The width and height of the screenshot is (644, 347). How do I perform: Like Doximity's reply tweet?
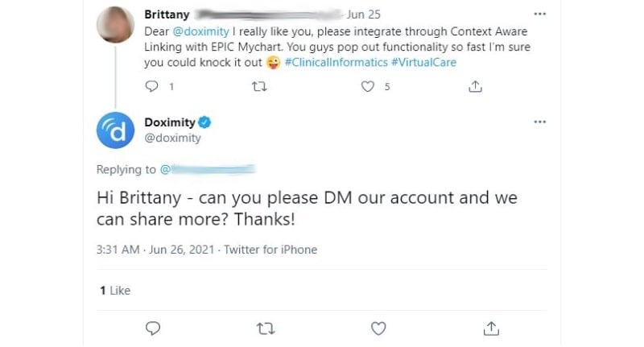tap(378, 328)
